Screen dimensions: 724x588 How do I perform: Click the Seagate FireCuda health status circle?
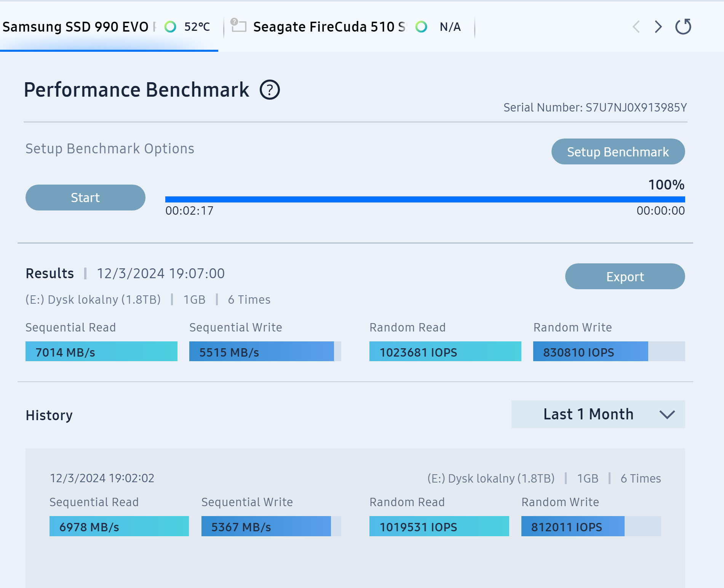(x=421, y=27)
